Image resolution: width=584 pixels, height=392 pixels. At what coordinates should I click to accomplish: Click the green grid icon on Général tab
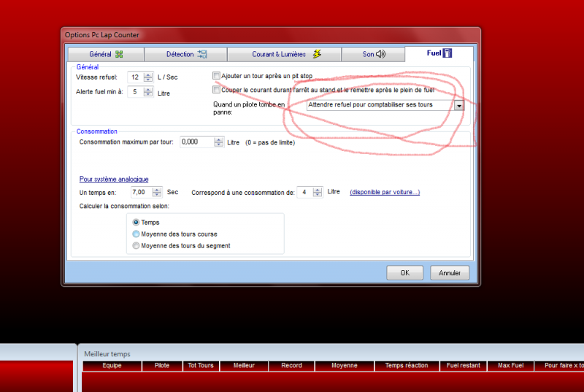(119, 54)
